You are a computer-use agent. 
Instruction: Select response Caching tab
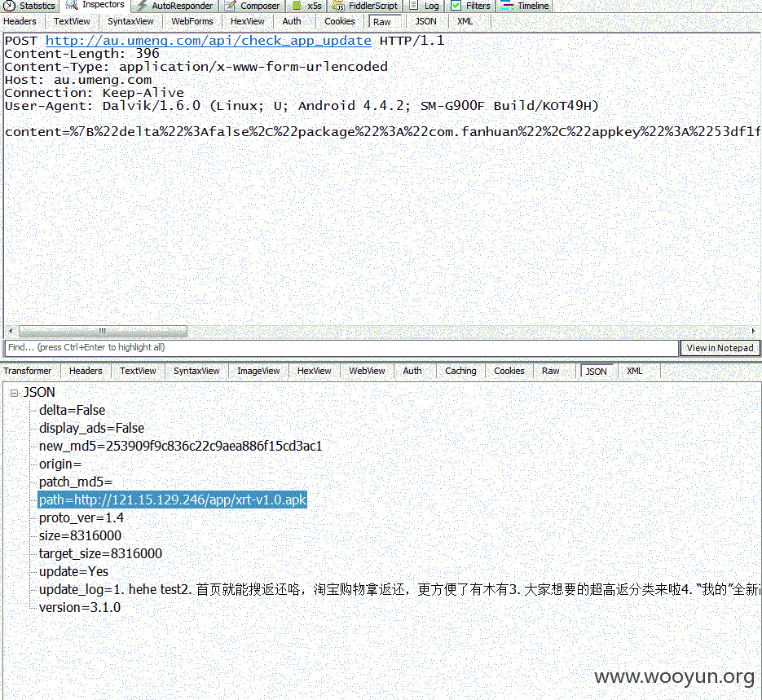(460, 371)
